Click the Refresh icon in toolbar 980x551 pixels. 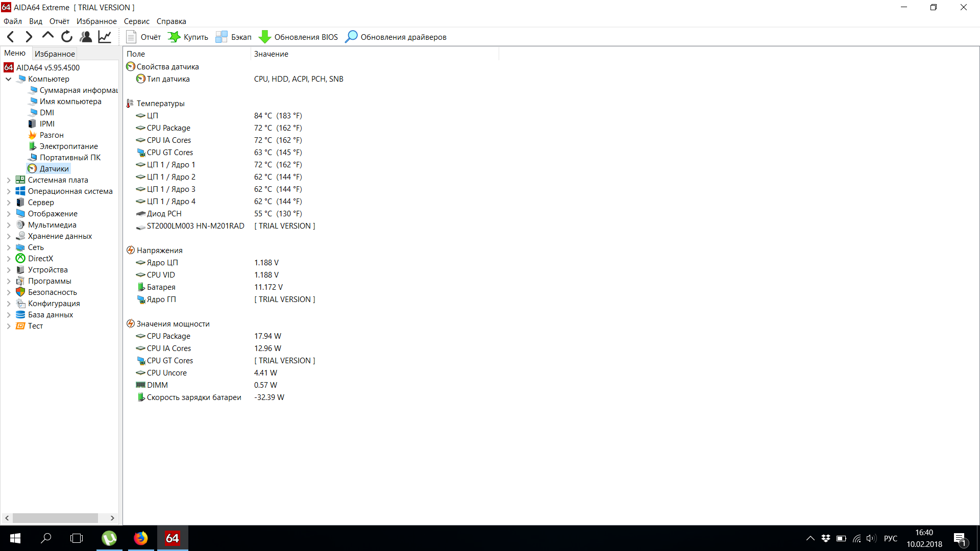[x=67, y=37]
